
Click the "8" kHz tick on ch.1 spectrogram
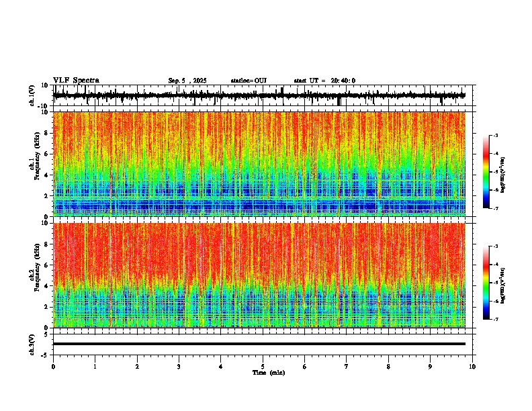point(47,133)
